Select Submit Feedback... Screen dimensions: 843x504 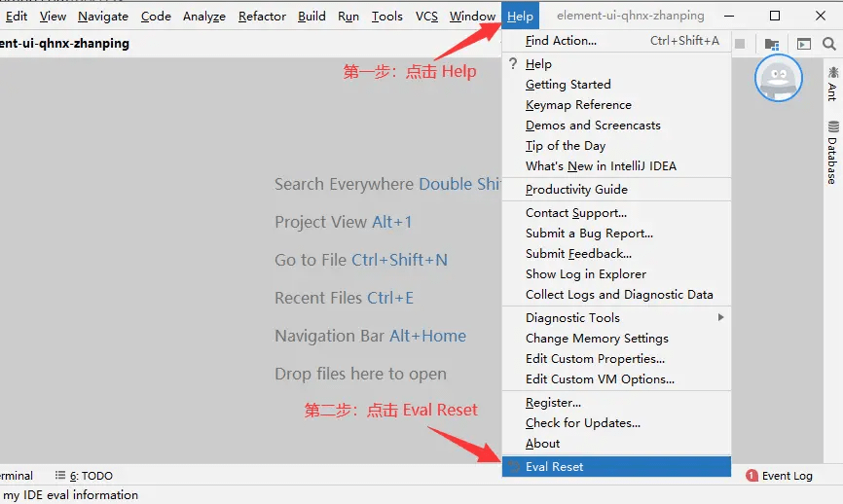click(x=616, y=254)
